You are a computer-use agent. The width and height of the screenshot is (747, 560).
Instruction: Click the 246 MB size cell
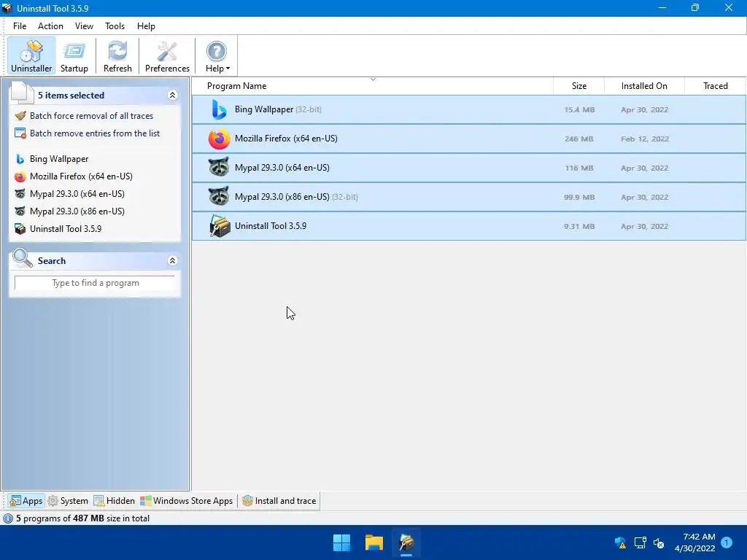coord(578,139)
